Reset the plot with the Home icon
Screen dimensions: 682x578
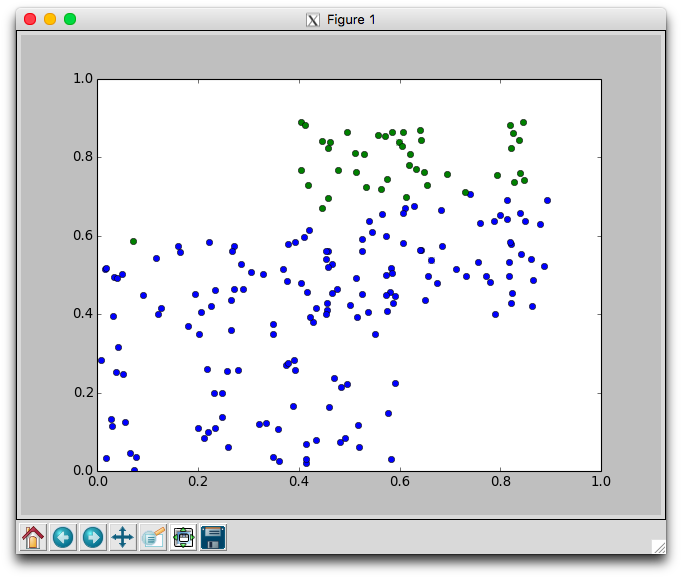(33, 537)
